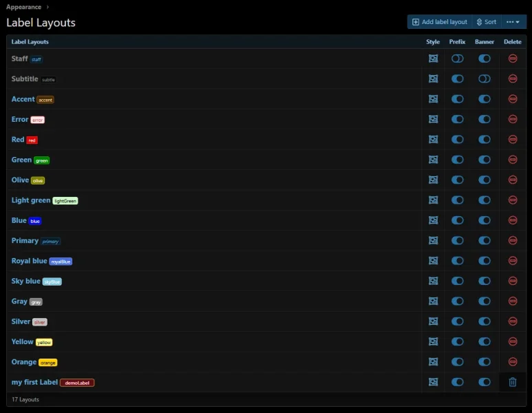Click the orange color badge preview

pyautogui.click(x=47, y=363)
